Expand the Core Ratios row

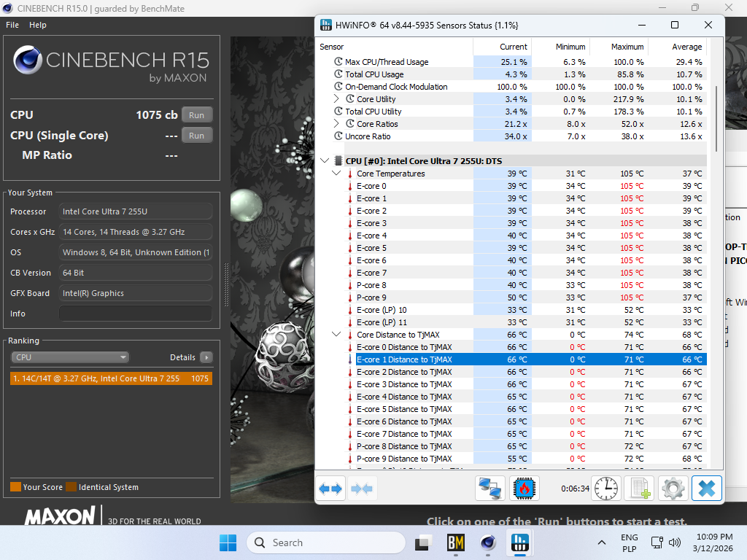point(336,124)
